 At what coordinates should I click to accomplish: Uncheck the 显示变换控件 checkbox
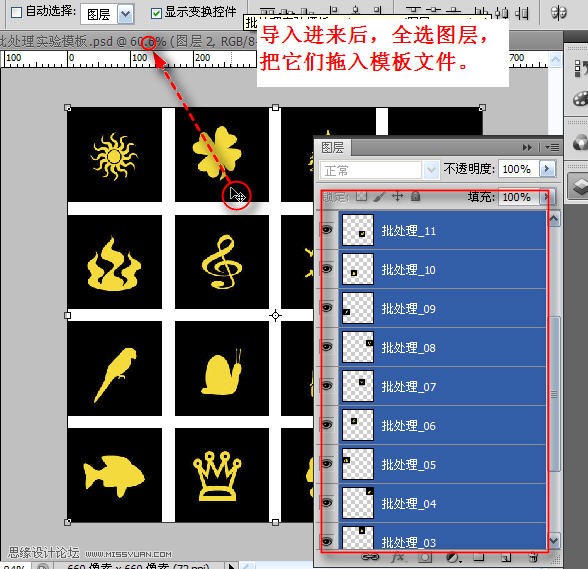pos(156,13)
